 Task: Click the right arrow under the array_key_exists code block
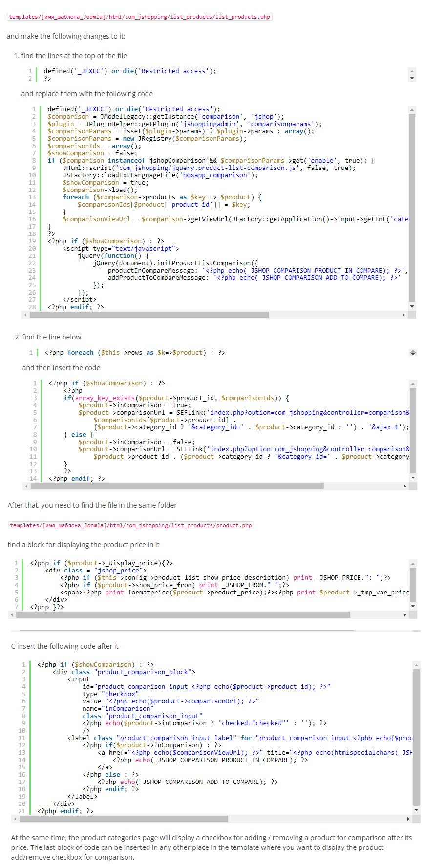405,487
